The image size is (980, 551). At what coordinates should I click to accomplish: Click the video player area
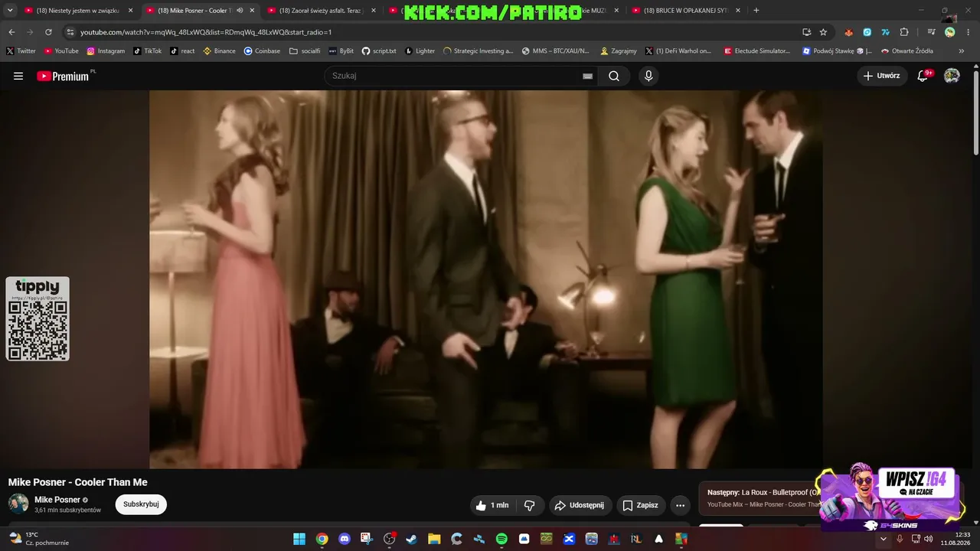point(486,279)
